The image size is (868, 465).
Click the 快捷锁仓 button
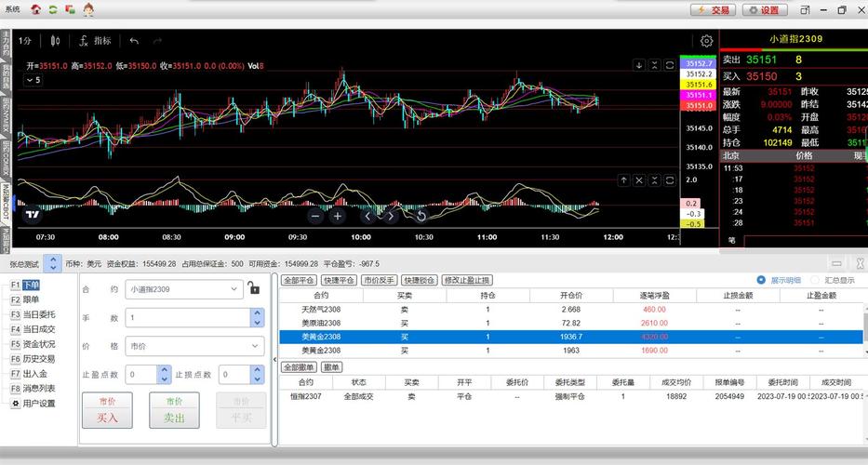point(419,280)
